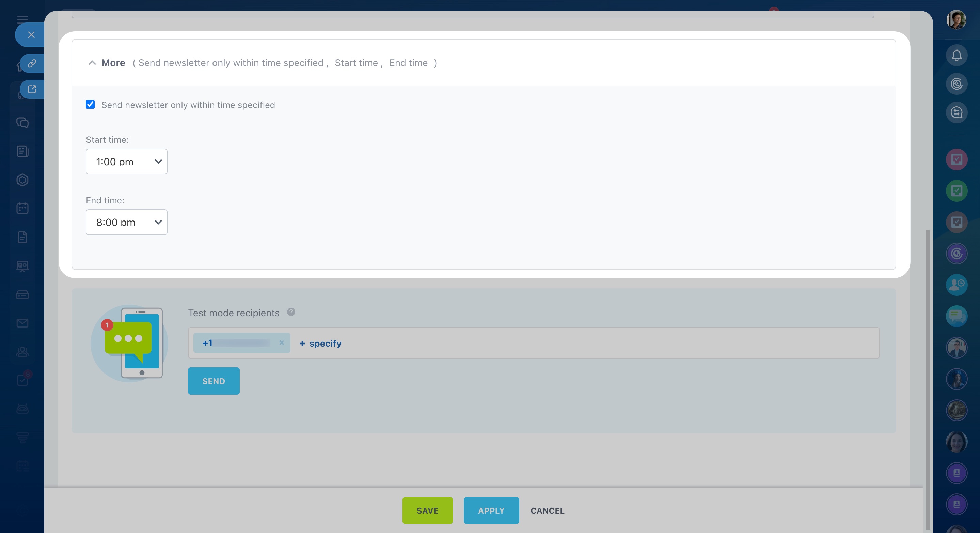980x533 pixels.
Task: Open slider in new window icon
Action: (32, 89)
